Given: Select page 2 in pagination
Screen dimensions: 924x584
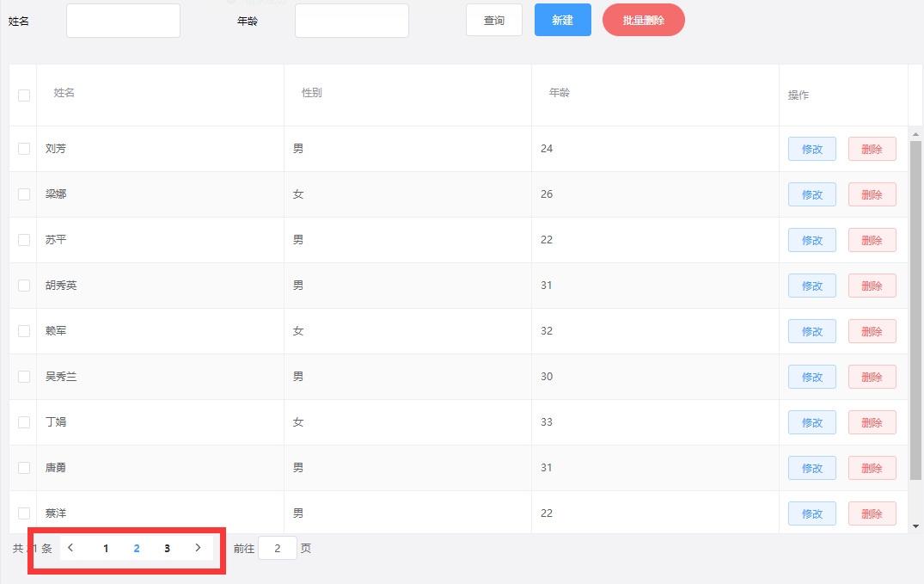Looking at the screenshot, I should (137, 548).
